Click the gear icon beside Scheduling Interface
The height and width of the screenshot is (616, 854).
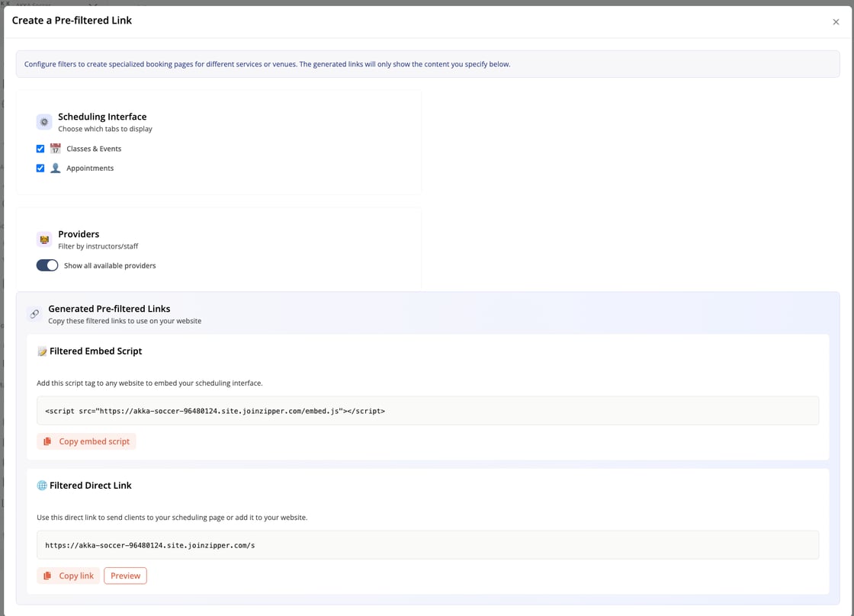click(43, 121)
